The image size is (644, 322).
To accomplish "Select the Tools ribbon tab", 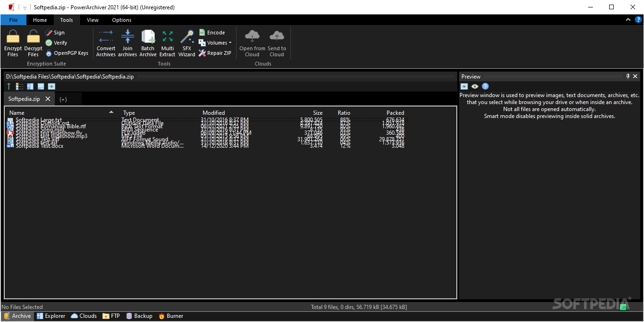I will (x=66, y=20).
